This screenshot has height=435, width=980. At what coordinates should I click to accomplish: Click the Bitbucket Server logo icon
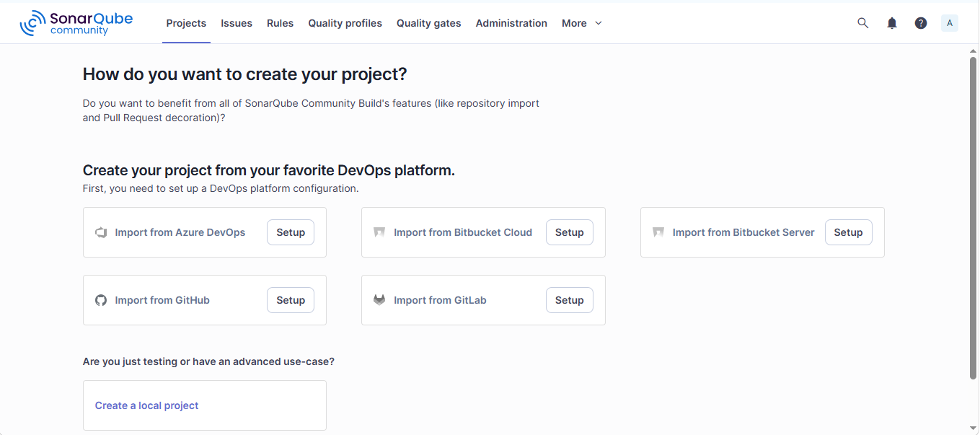tap(658, 232)
